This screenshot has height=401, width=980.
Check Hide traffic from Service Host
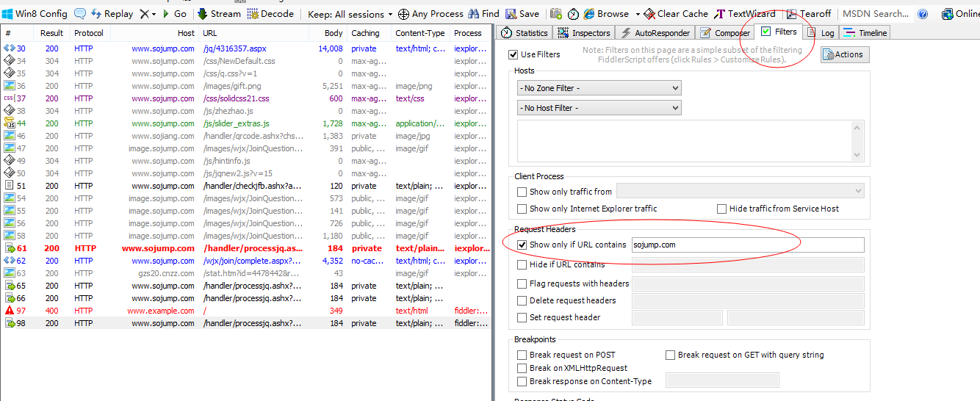[721, 209]
